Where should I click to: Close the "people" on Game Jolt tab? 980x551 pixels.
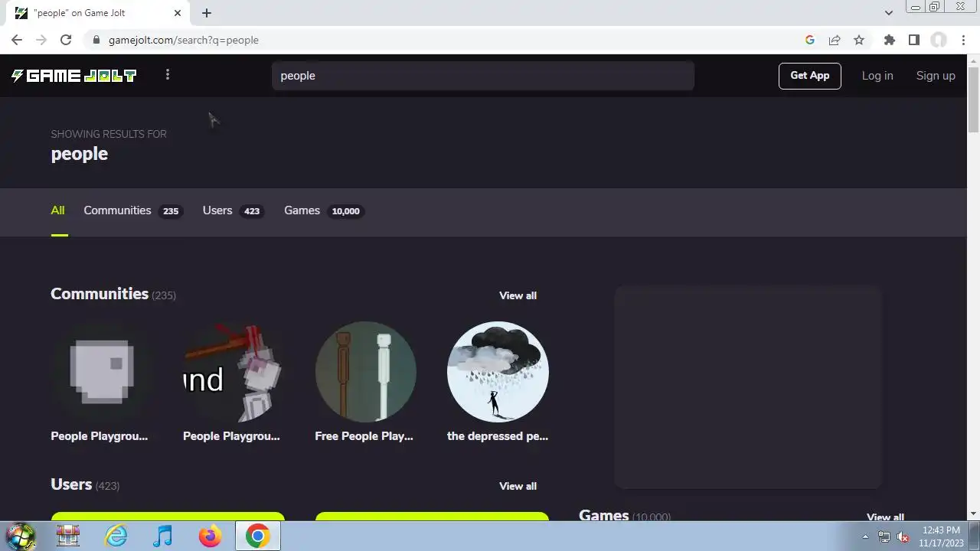[178, 13]
